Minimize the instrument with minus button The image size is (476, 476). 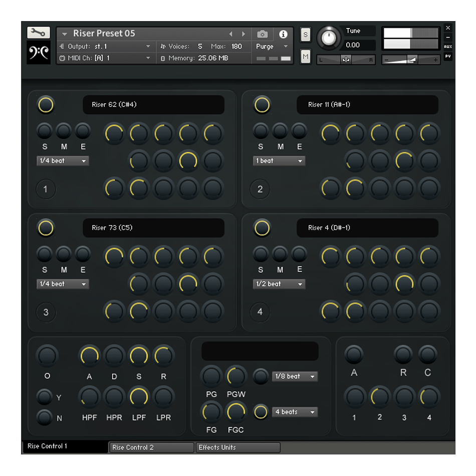[448, 37]
